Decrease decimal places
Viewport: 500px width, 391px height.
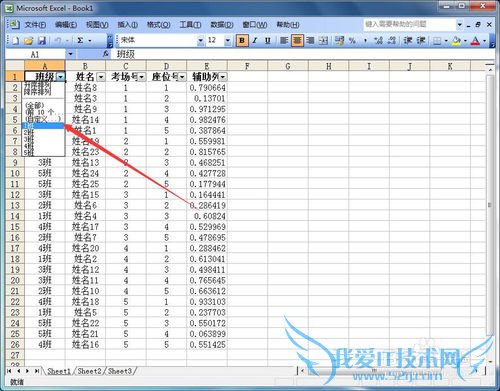[391, 41]
